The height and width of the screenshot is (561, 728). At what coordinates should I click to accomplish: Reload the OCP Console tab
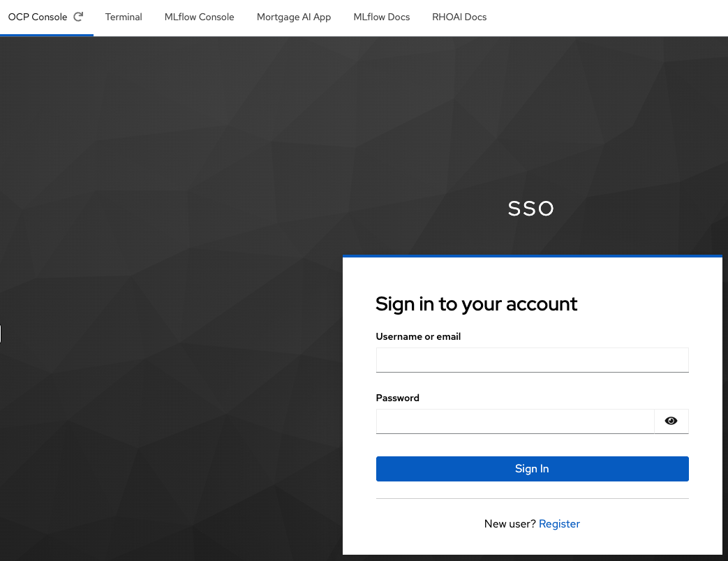pos(78,17)
